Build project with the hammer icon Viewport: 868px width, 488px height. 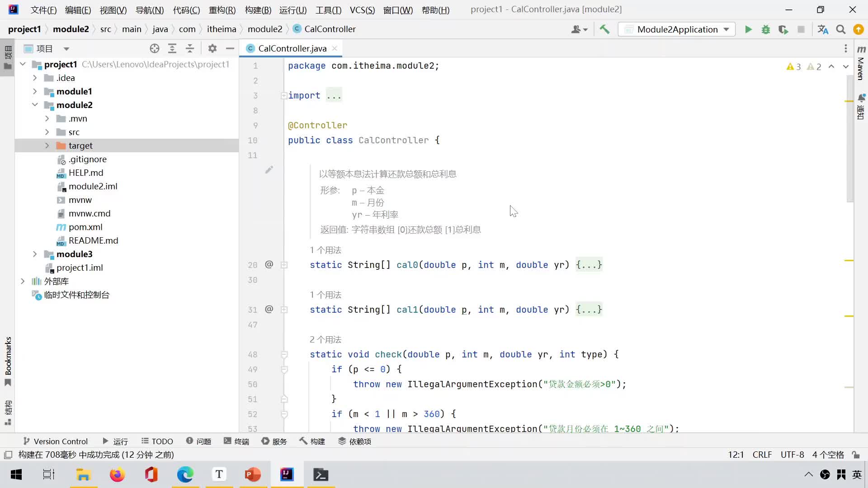[604, 29]
